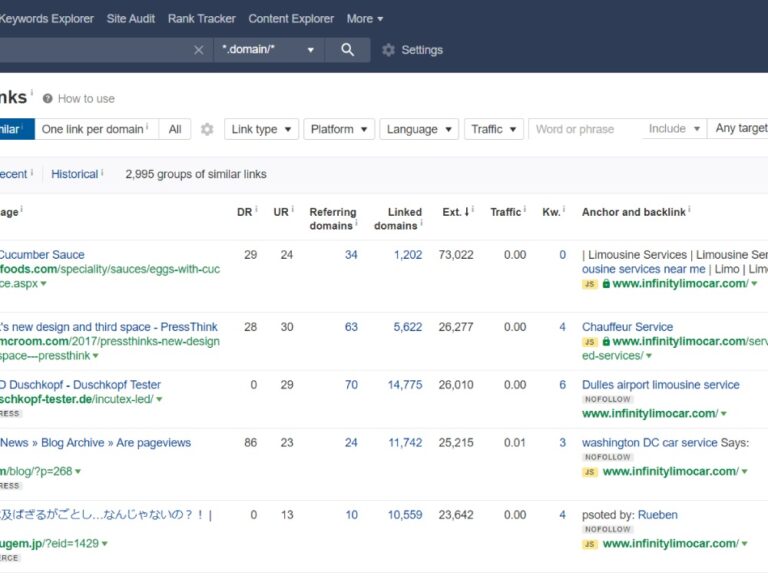Viewport: 768px width, 576px height.
Task: Click the linked domains value 5,622
Action: 408,327
